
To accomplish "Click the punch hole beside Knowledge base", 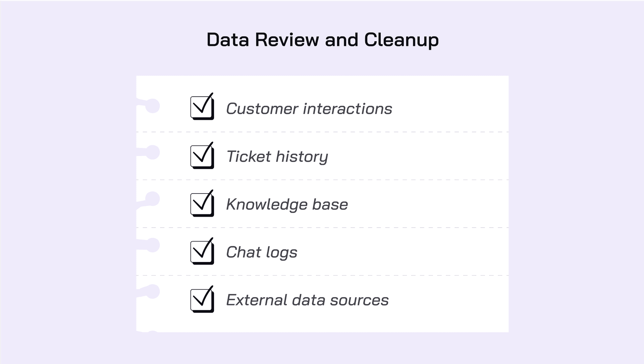I will [x=153, y=199].
